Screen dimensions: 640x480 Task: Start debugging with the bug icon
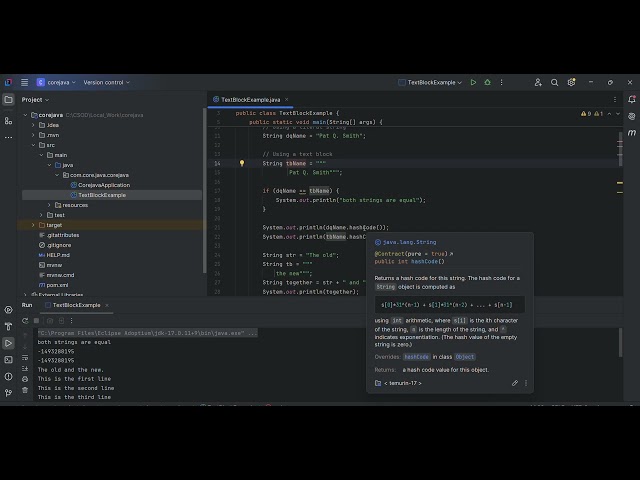tap(487, 82)
